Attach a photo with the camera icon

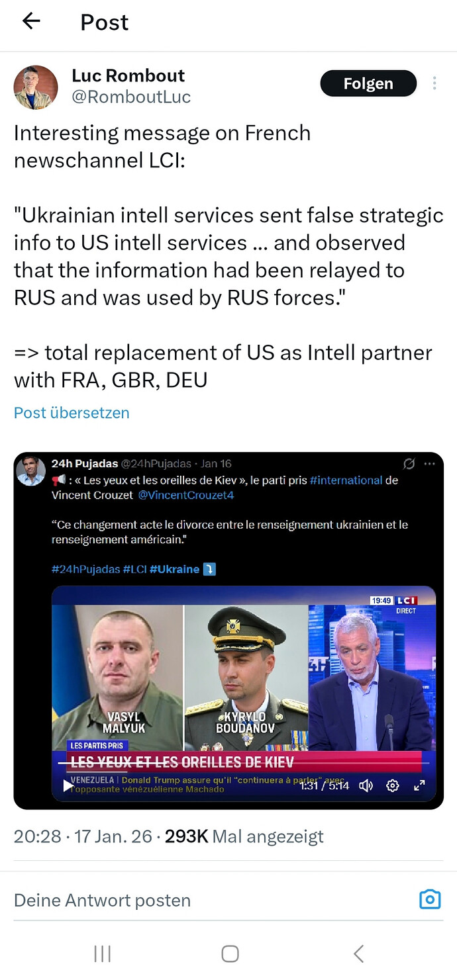pyautogui.click(x=430, y=900)
